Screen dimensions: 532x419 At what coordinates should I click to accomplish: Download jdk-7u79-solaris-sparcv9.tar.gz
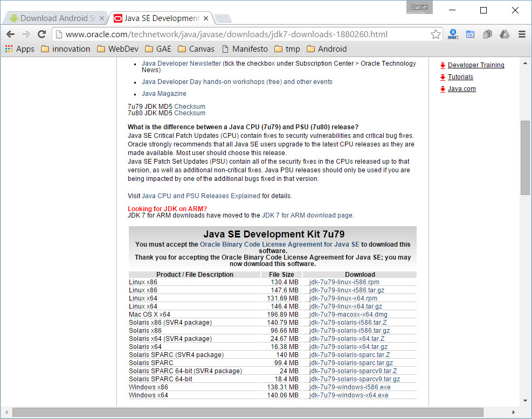[x=355, y=379]
